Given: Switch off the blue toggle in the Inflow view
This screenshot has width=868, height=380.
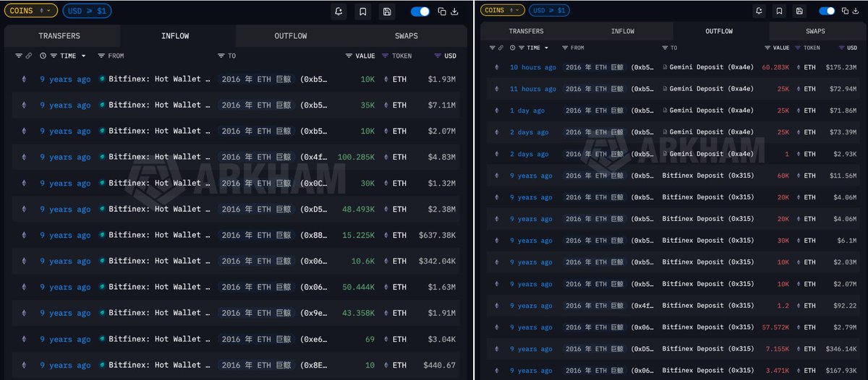Looking at the screenshot, I should 420,12.
